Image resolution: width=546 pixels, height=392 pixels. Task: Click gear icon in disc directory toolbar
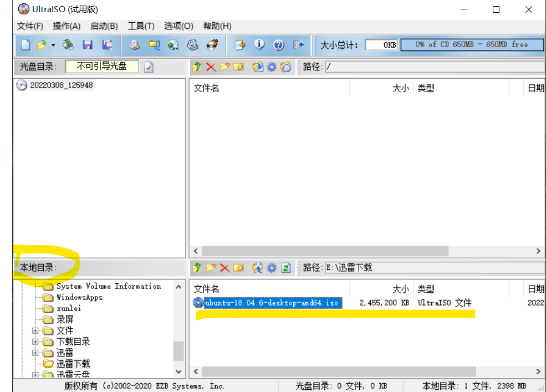tap(272, 67)
